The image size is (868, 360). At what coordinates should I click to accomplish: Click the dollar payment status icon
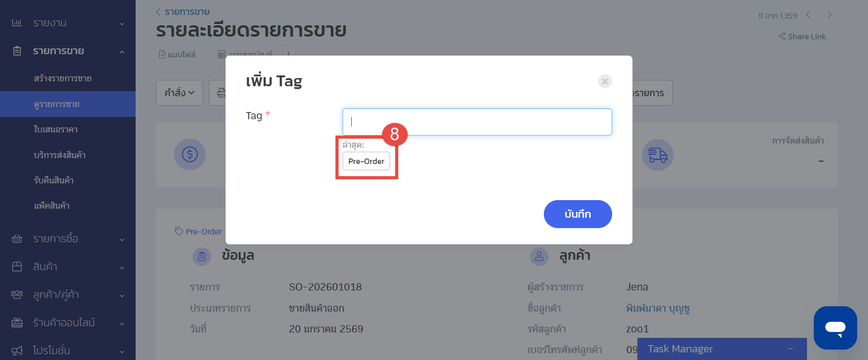[190, 154]
